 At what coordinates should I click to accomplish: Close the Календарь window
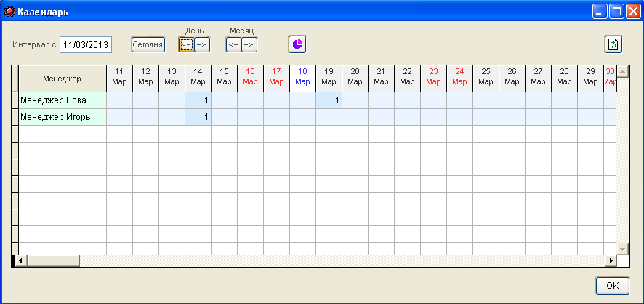coord(633,12)
